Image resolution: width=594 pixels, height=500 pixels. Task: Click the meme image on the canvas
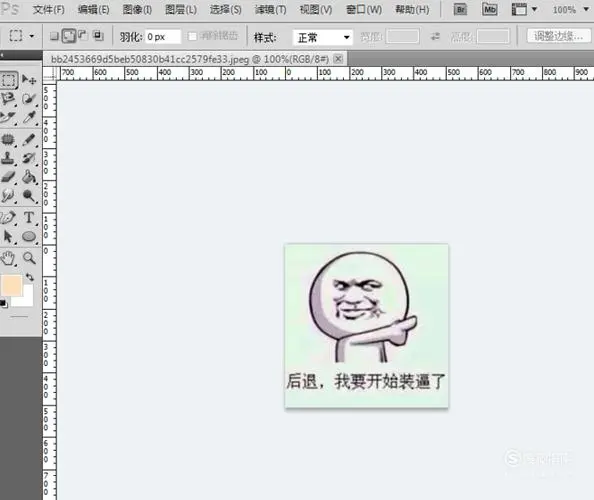tap(366, 326)
